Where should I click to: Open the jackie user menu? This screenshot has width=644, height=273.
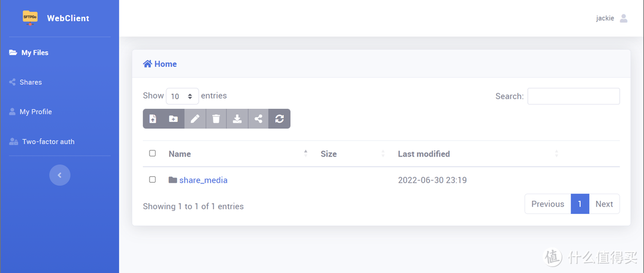click(612, 19)
